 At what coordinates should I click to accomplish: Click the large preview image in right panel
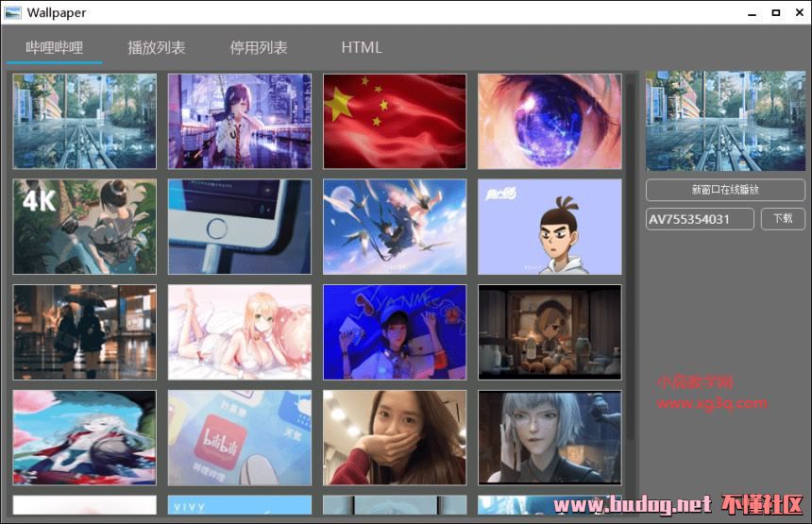tap(725, 121)
